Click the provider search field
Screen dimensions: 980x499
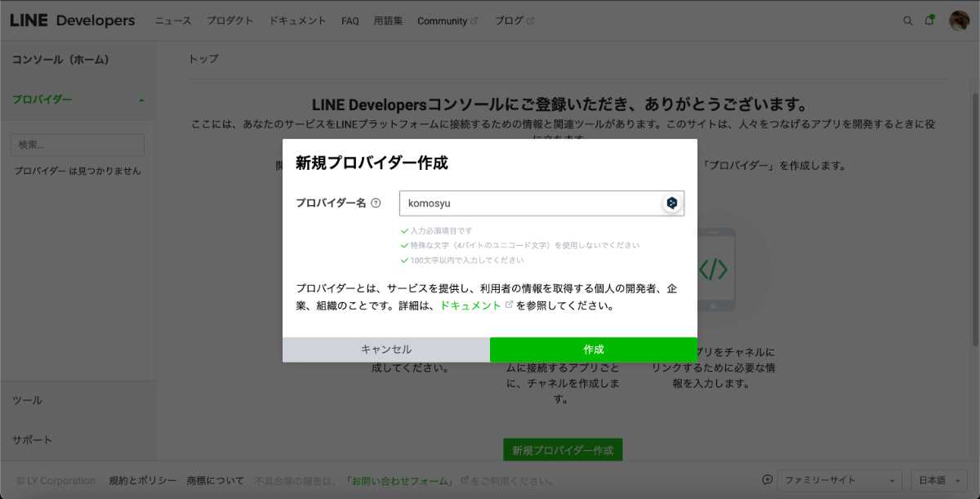pos(78,145)
